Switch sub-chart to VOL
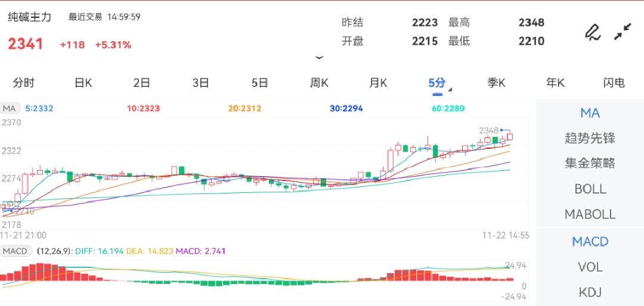Screen dimensions: 644x306 [x=590, y=267]
